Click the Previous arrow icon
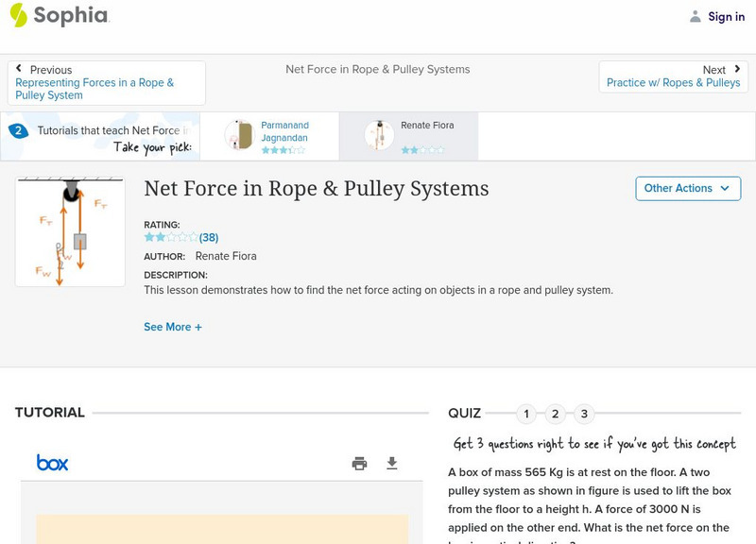 click(19, 69)
